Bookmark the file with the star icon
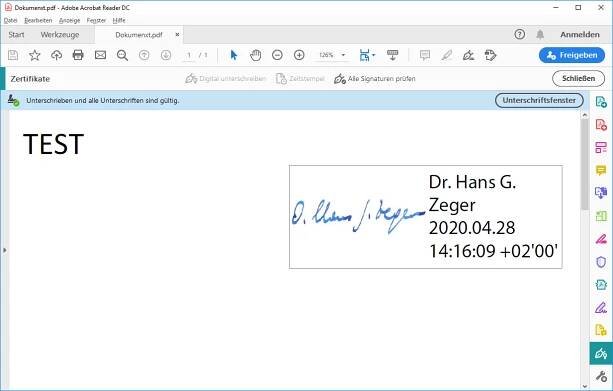Viewport: 613px width, 391px height. (35, 55)
